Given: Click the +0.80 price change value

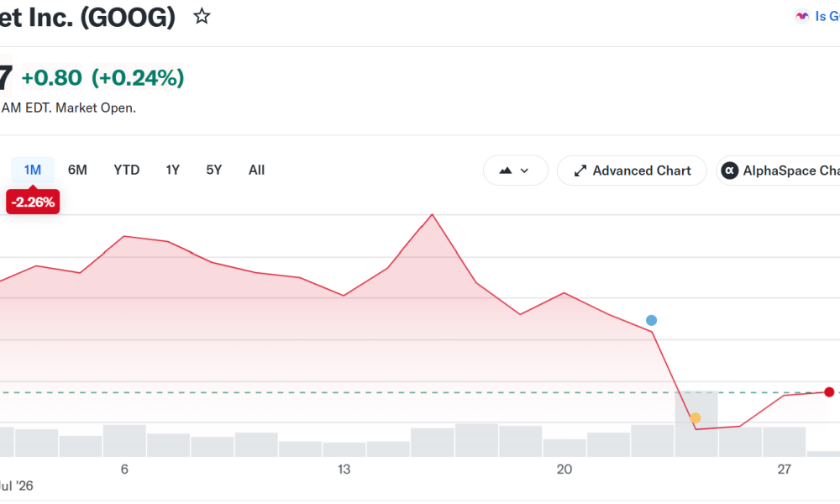Looking at the screenshot, I should point(51,77).
